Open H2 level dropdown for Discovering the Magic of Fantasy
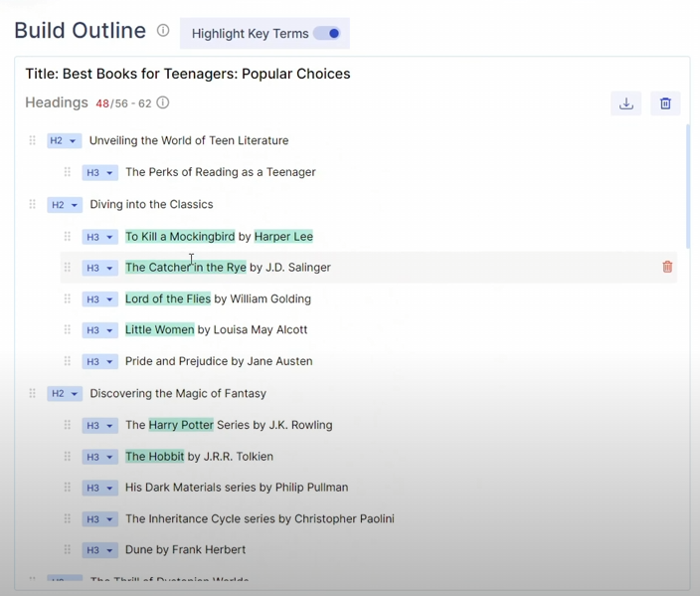Viewport: 700px width, 596px height. pos(65,394)
